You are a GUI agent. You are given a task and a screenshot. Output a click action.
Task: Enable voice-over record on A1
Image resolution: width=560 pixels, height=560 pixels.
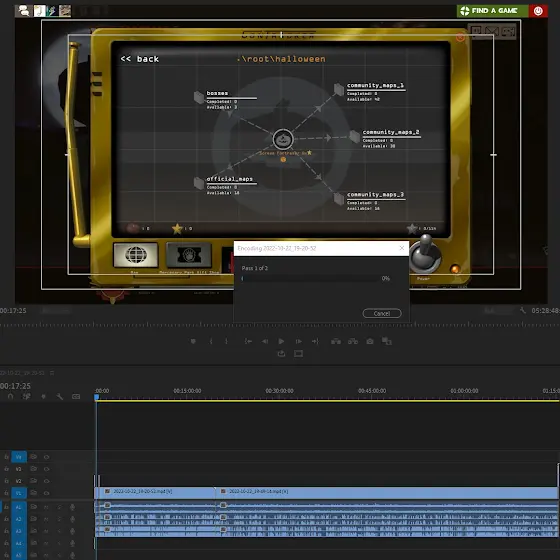[x=72, y=507]
